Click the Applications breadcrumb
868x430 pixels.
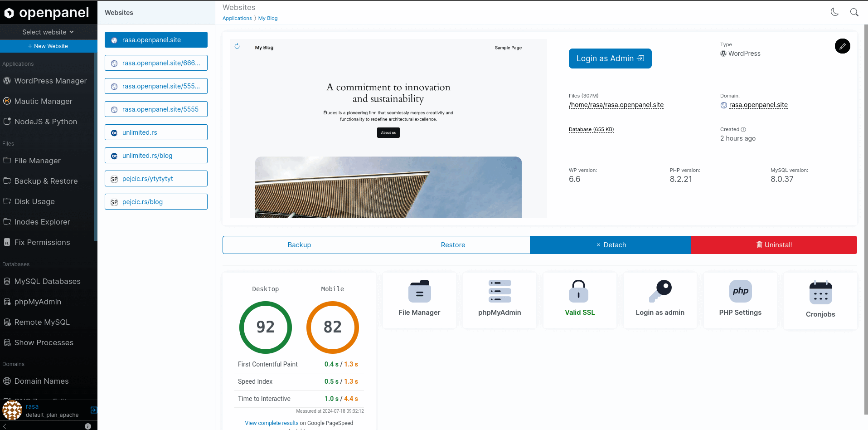[x=237, y=18]
